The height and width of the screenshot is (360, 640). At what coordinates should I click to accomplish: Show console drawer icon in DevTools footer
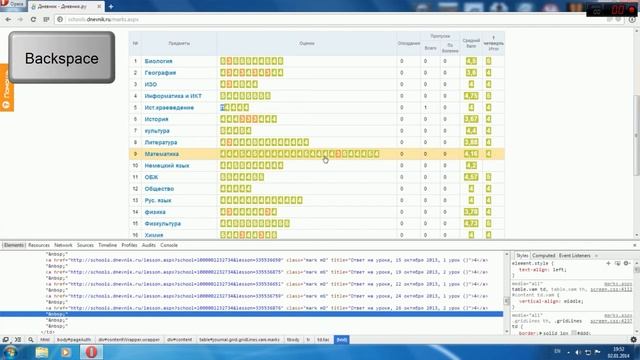18,340
